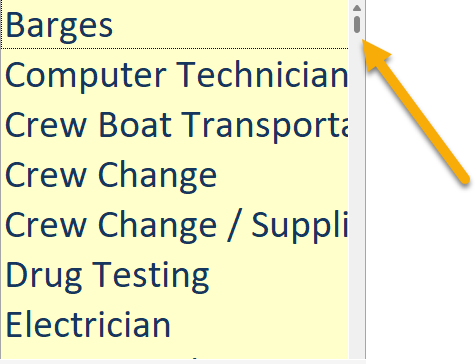Click the scrollbar track below the thumb
The image size is (475, 364).
pyautogui.click(x=357, y=193)
